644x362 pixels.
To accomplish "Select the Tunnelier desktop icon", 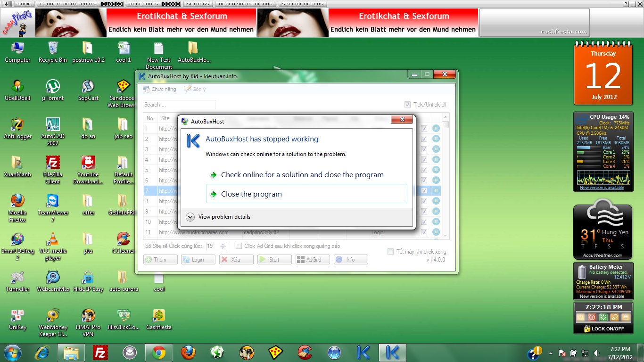I will [x=17, y=281].
